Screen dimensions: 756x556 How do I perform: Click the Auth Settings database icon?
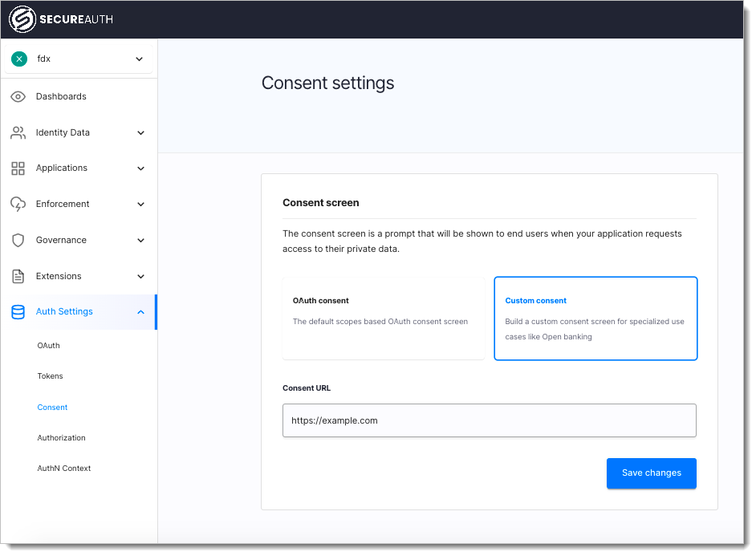click(x=18, y=312)
